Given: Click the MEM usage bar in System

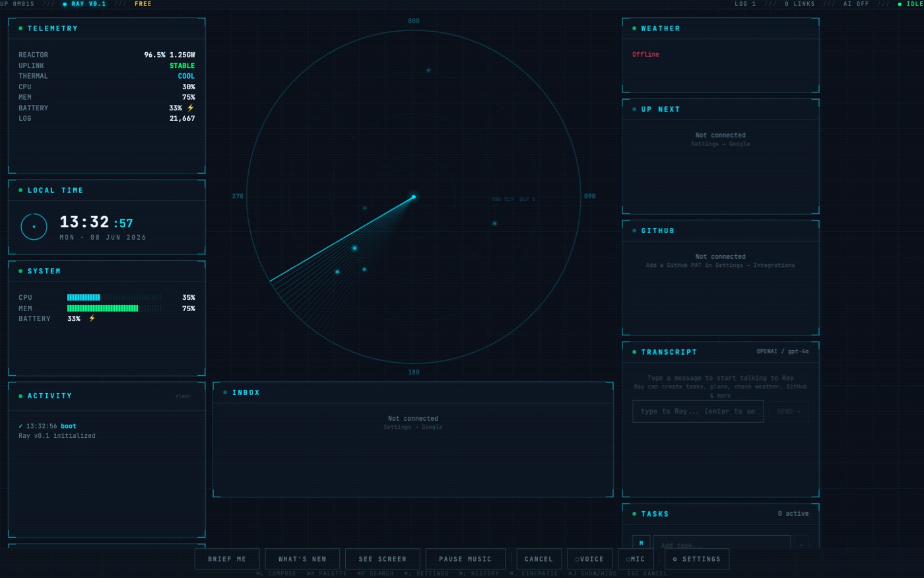Looking at the screenshot, I should [x=114, y=308].
